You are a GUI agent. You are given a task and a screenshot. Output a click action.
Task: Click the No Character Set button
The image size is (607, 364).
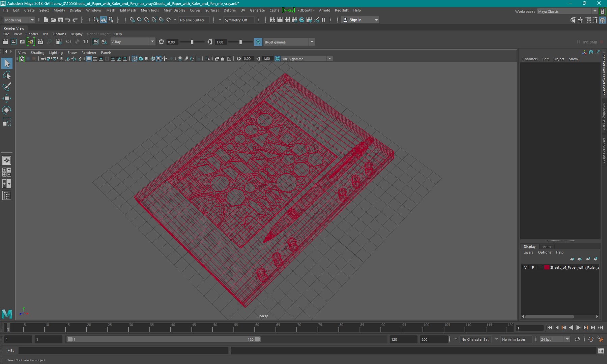[475, 339]
